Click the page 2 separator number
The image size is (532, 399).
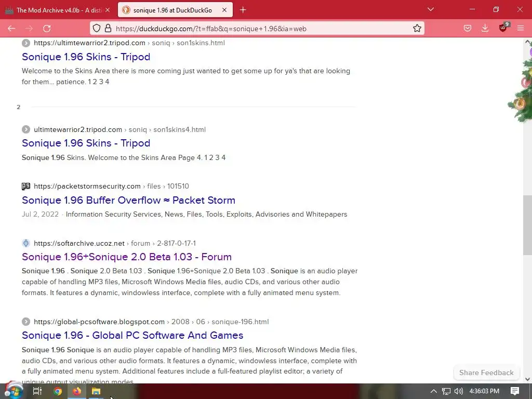[x=18, y=107]
